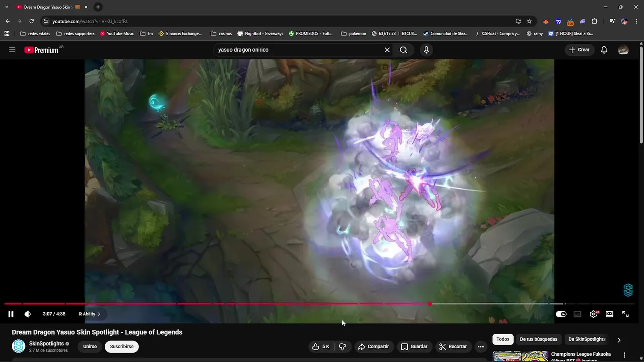This screenshot has width=644, height=362.
Task: Open the YouTube Music bookmark
Action: (117, 34)
